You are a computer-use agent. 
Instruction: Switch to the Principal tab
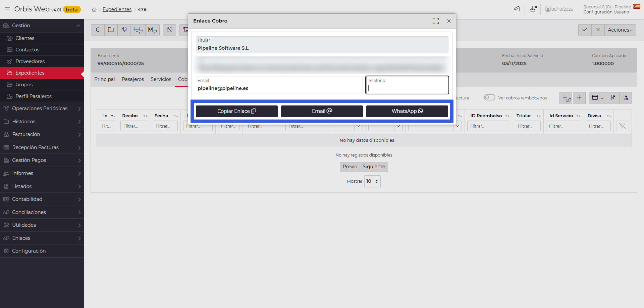(105, 79)
